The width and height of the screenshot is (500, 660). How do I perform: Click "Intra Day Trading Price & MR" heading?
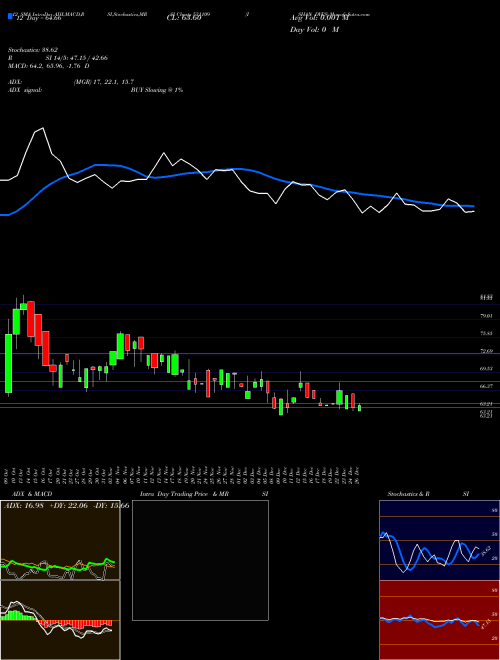[185, 494]
